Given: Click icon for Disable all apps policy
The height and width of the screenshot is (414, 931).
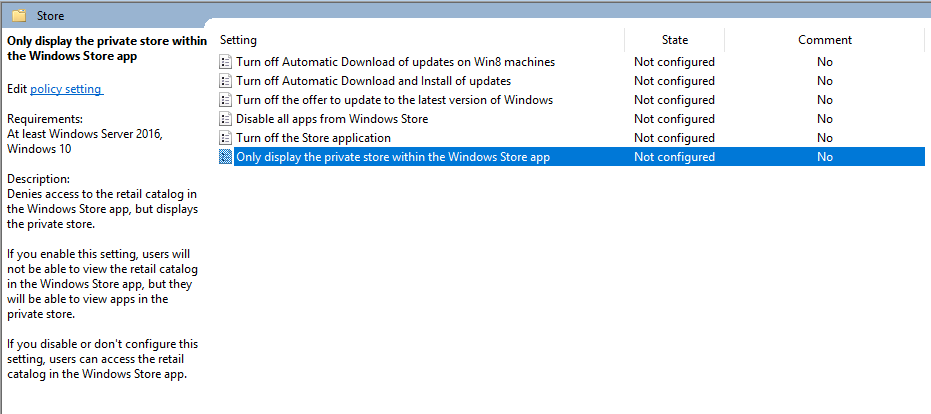Looking at the screenshot, I should pos(226,119).
